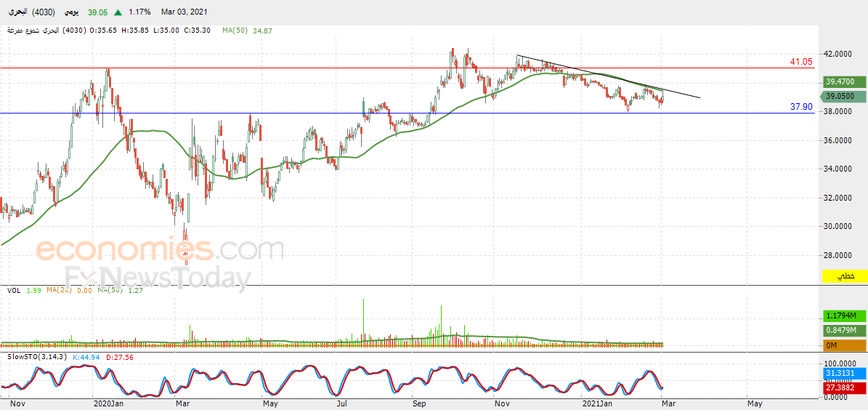Click the 2020Jan time axis label
Image resolution: width=868 pixels, height=410 pixels.
tap(108, 404)
